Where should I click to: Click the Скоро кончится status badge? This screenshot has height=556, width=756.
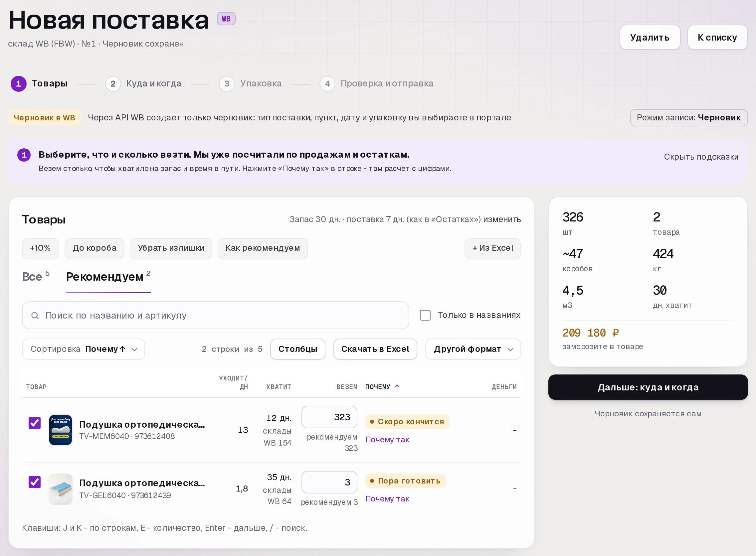point(407,422)
